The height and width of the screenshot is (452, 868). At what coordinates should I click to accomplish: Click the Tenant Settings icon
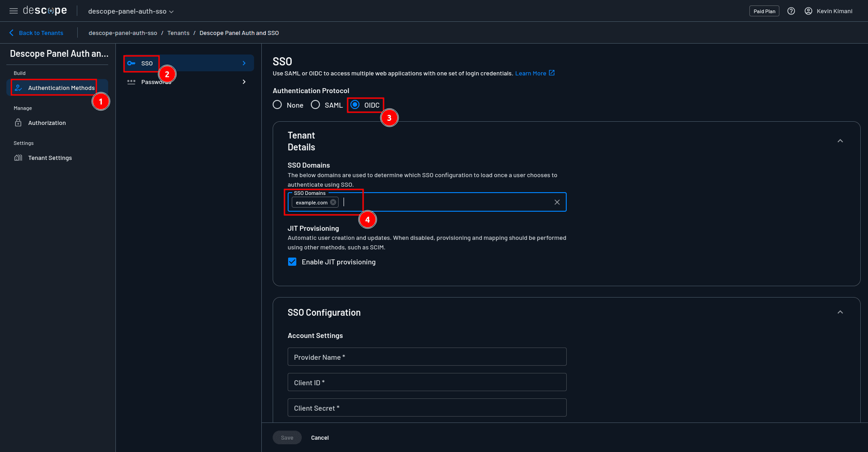click(x=18, y=157)
